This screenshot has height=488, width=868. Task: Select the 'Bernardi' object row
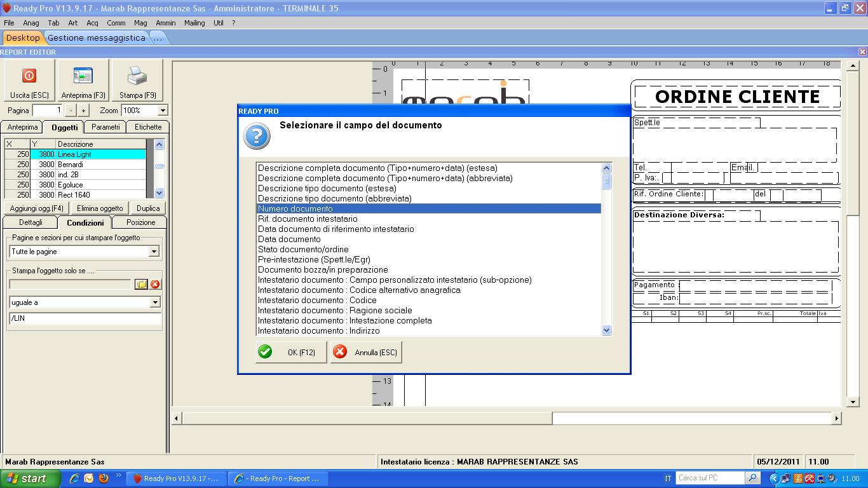click(75, 165)
